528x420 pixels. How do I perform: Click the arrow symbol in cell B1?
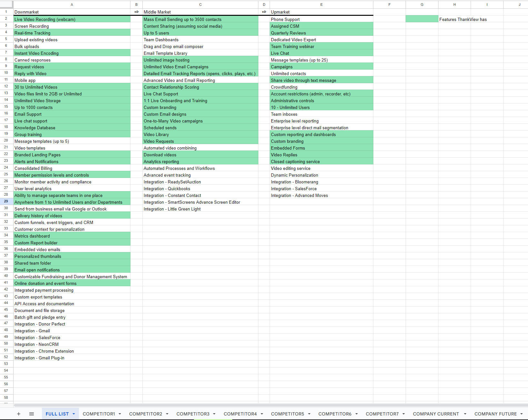click(x=136, y=12)
